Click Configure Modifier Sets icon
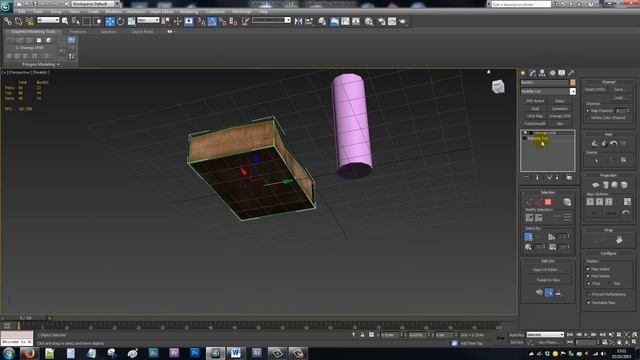 [x=569, y=178]
